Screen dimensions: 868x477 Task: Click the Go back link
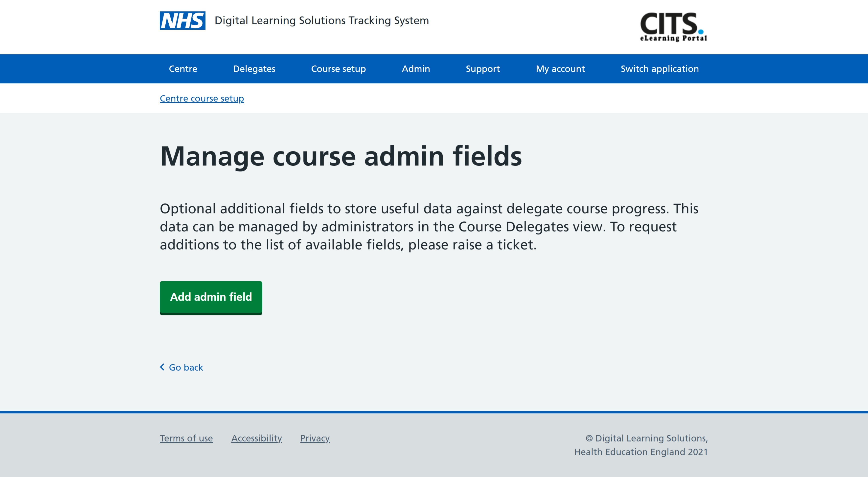pyautogui.click(x=186, y=367)
